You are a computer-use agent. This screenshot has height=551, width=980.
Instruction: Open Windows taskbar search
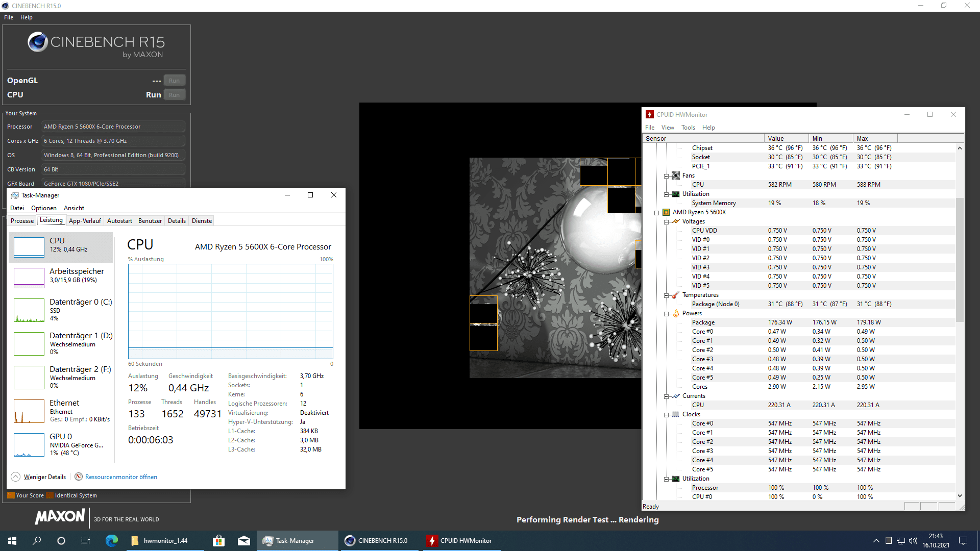pos(37,541)
